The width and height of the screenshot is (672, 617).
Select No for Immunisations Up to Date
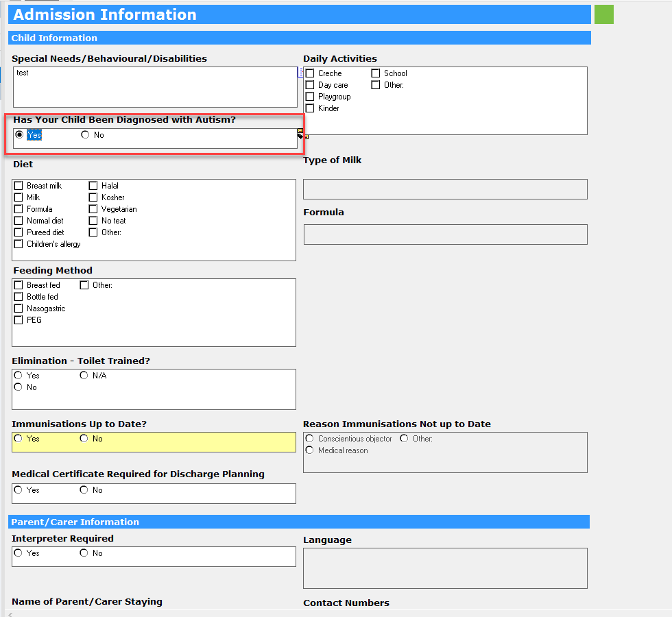point(84,438)
